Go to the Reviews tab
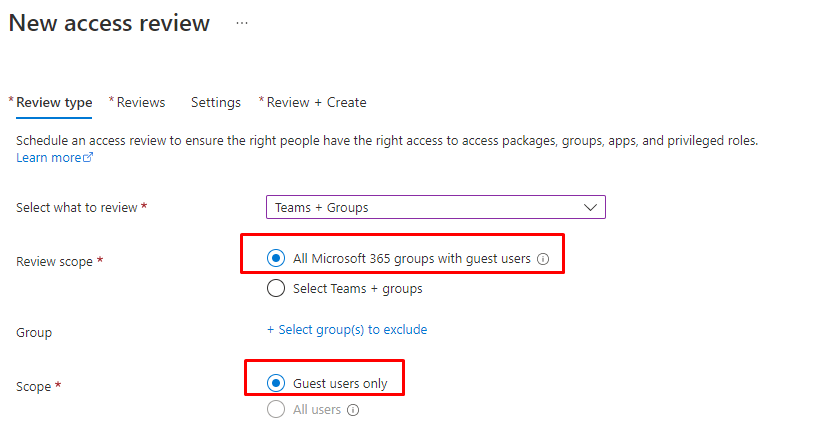This screenshot has width=823, height=432. click(140, 102)
